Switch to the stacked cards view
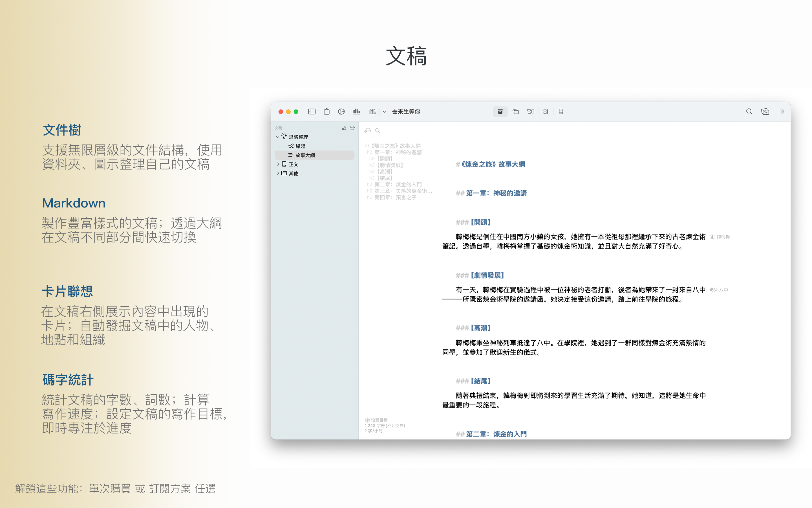This screenshot has width=812, height=508. 516,111
